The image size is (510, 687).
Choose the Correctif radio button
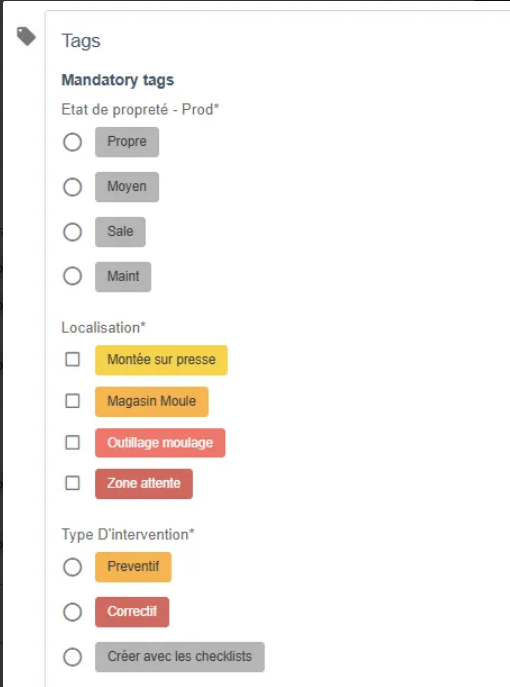pos(72,612)
